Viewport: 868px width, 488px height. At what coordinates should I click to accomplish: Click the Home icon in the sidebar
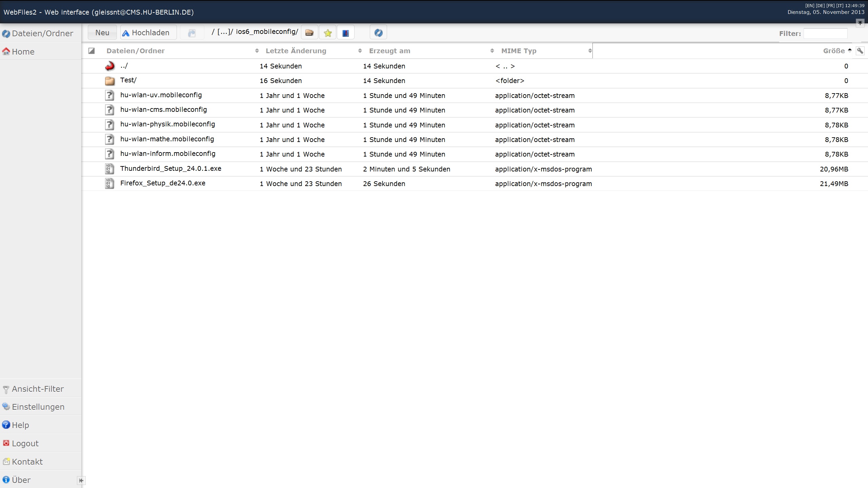[5, 52]
